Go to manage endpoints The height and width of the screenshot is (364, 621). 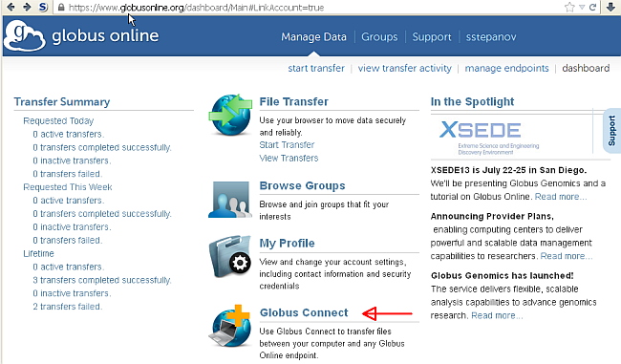click(x=507, y=68)
